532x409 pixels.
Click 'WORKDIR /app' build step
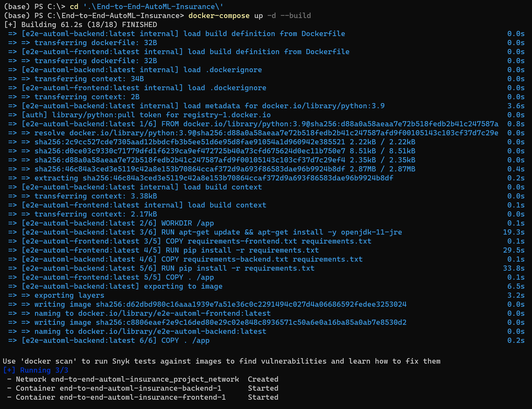187,223
